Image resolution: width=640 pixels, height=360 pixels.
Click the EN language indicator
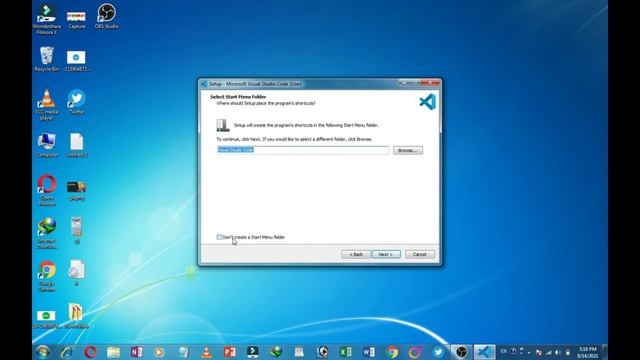click(x=504, y=351)
